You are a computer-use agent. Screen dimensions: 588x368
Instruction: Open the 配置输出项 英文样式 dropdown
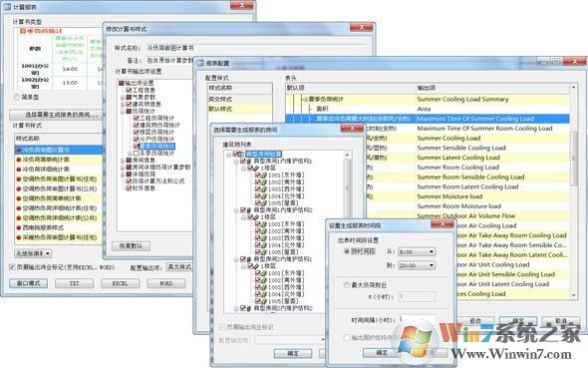click(179, 267)
